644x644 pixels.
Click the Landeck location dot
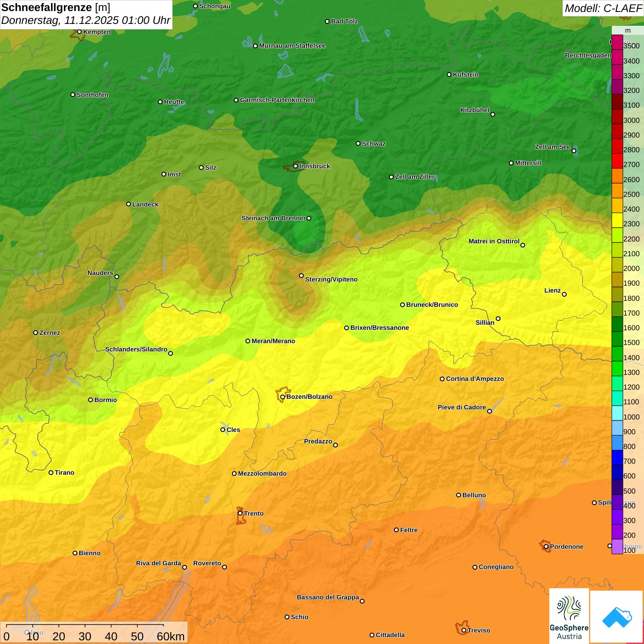128,204
